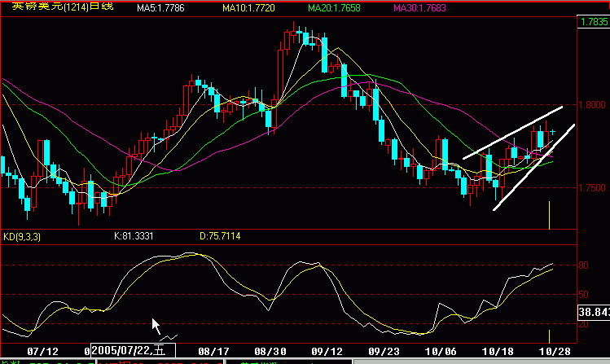
Task: Click the 1.8000 price axis label
Action: (x=592, y=105)
